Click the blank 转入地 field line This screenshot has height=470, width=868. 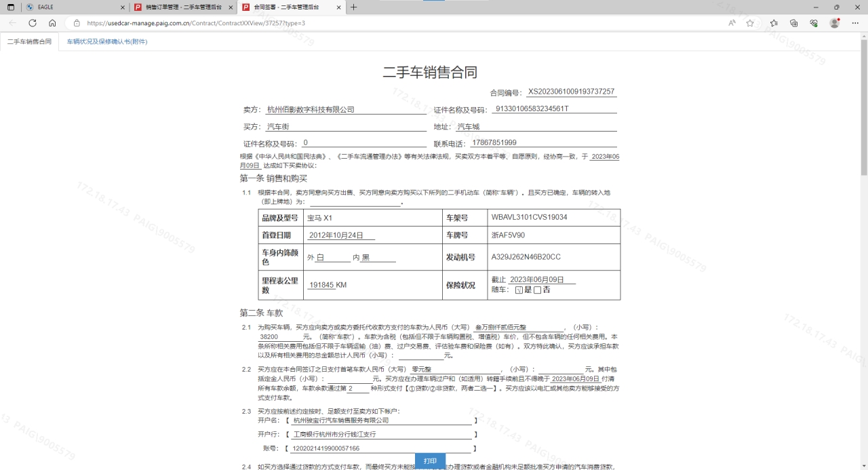[355, 203]
